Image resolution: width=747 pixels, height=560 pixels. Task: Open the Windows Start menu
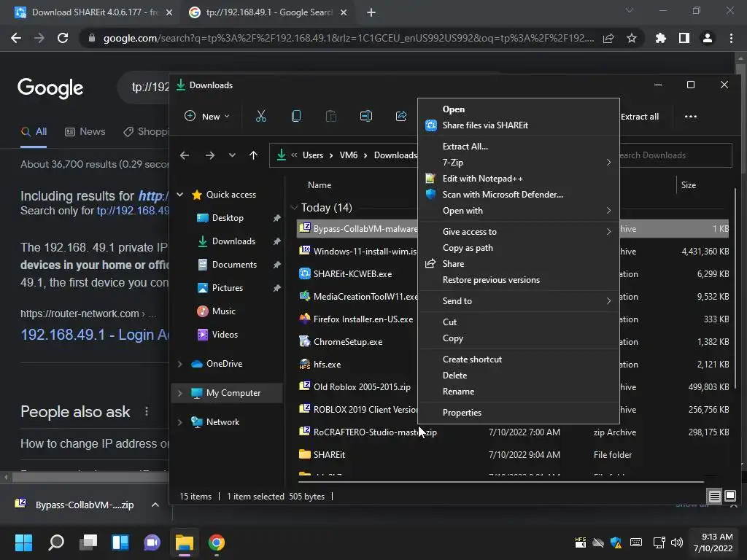tap(23, 542)
